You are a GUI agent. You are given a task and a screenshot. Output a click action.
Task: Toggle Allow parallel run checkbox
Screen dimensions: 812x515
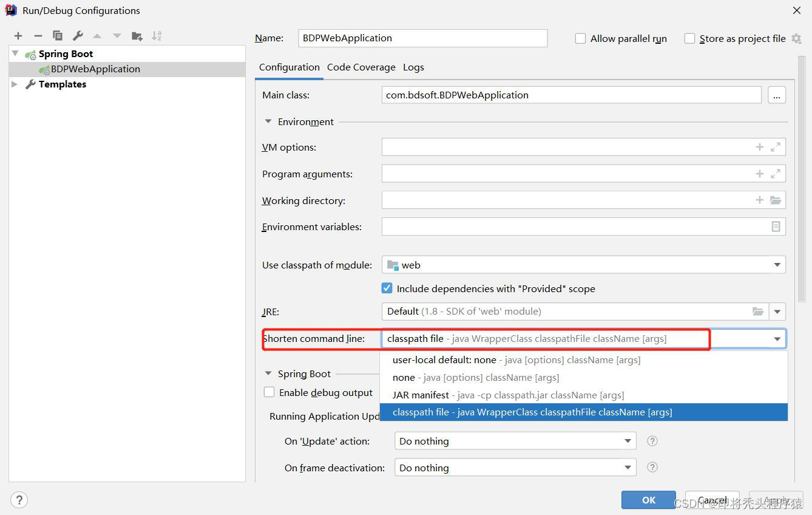point(580,38)
